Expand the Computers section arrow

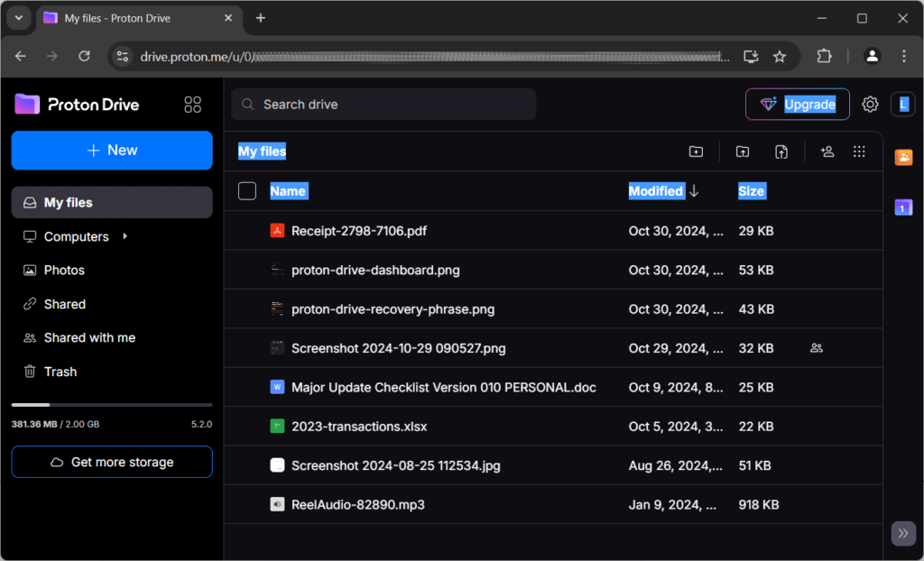(125, 236)
